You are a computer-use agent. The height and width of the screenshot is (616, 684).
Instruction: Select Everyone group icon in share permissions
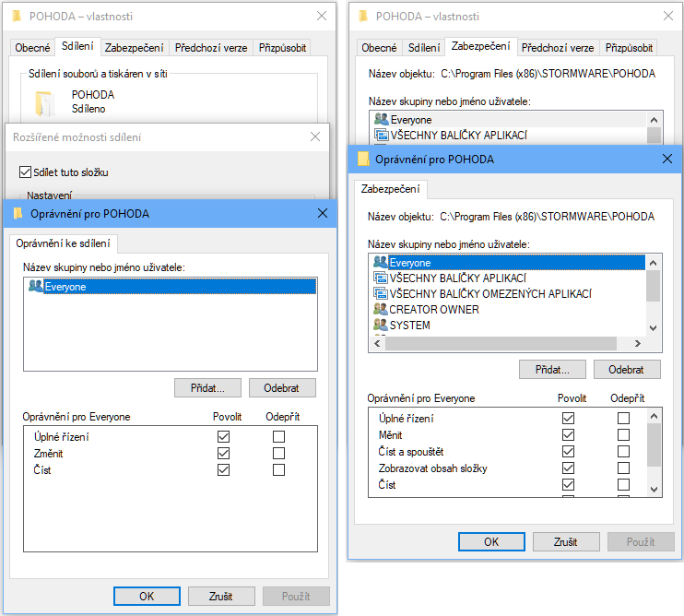[36, 287]
